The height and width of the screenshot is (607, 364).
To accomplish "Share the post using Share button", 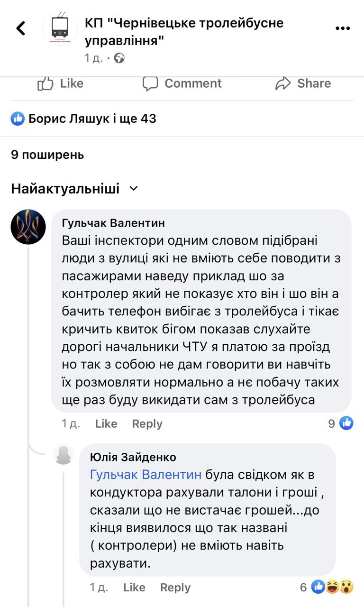I will (303, 83).
